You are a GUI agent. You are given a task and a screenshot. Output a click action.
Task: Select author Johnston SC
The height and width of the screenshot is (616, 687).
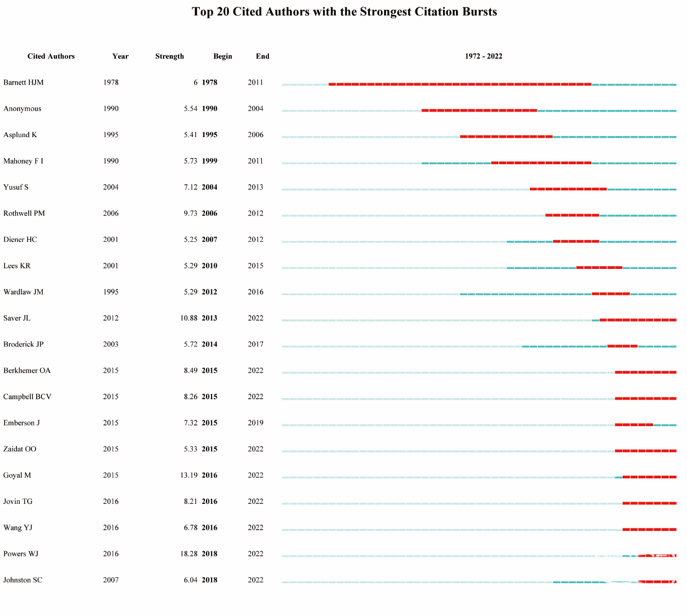pyautogui.click(x=23, y=580)
